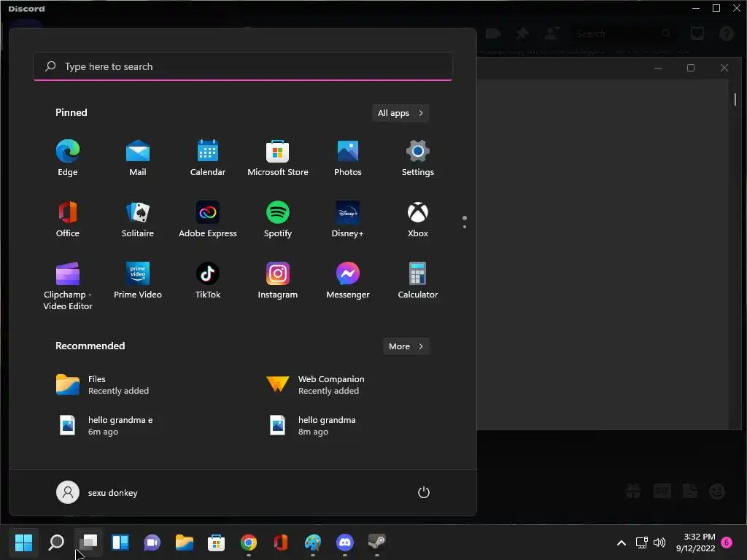Open Prime Video app
Viewport: 747px width, 560px height.
138,281
